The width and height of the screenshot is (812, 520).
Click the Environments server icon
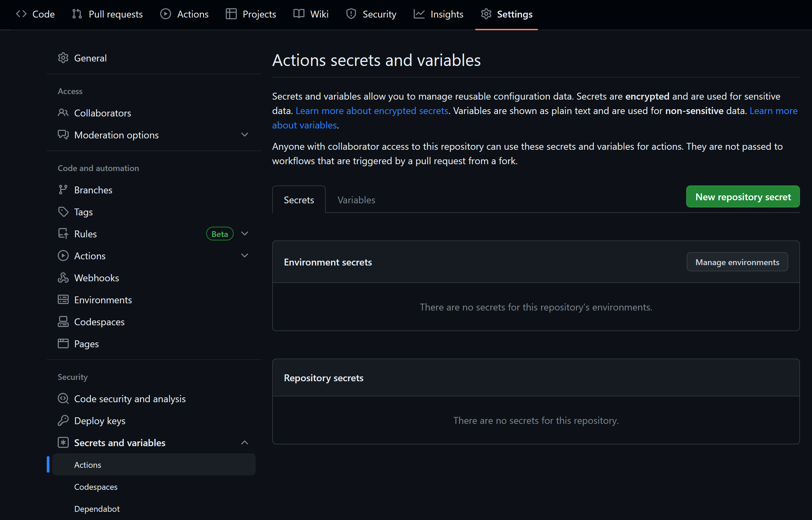(x=63, y=300)
